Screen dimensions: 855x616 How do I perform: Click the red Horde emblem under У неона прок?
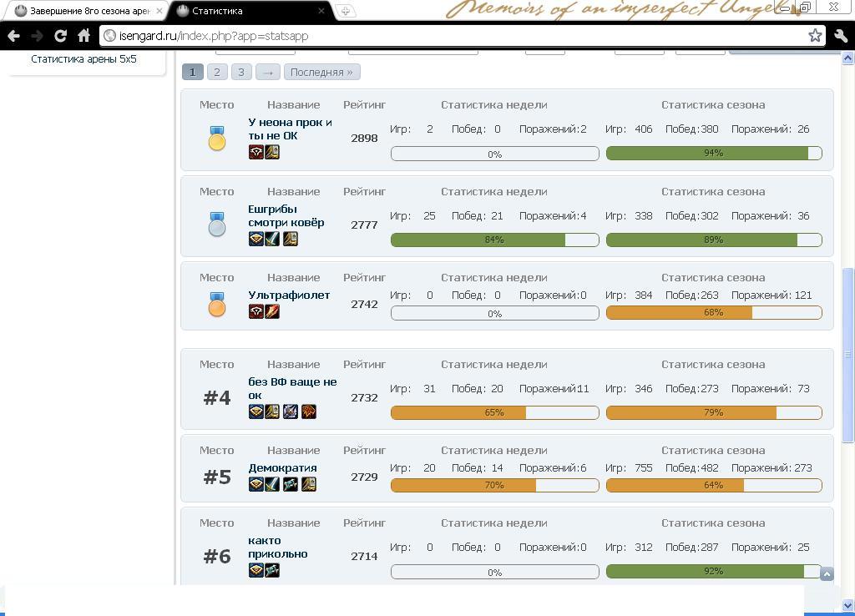point(256,152)
